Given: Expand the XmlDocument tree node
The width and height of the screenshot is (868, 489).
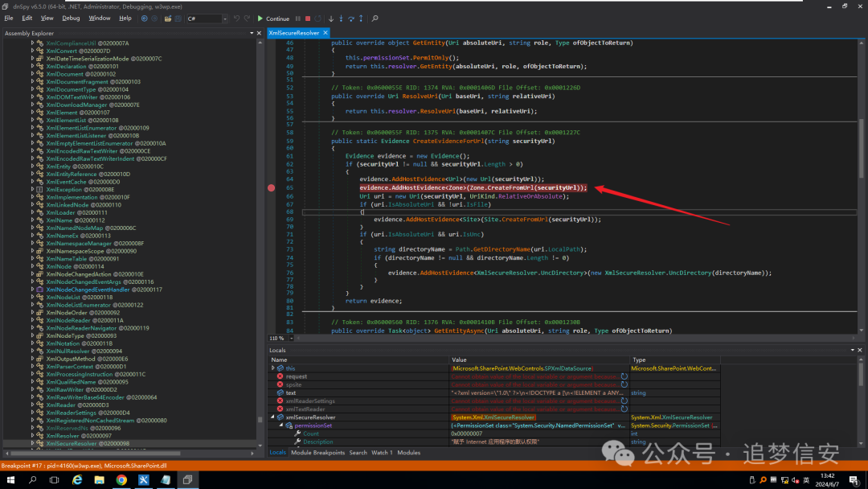Looking at the screenshot, I should [33, 74].
